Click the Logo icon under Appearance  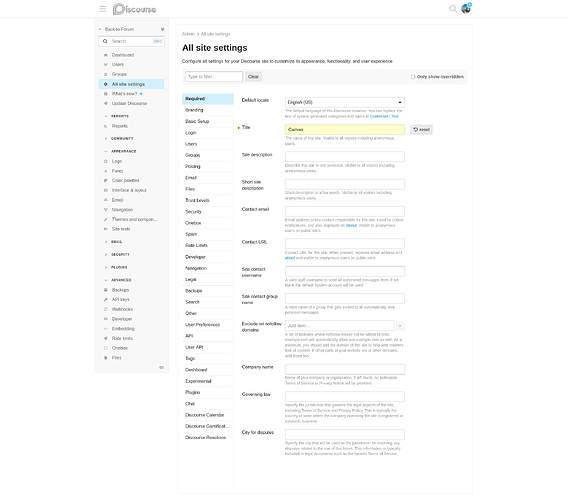[x=106, y=161]
